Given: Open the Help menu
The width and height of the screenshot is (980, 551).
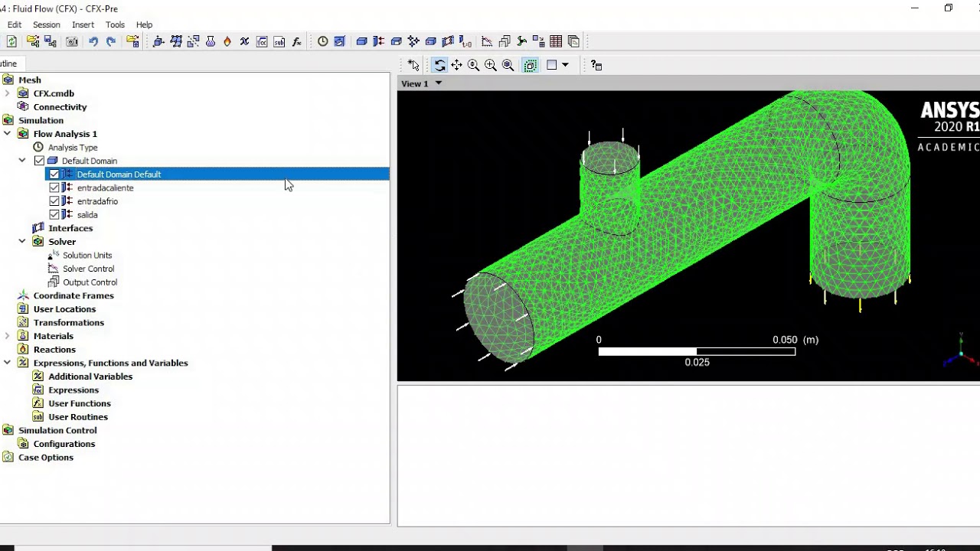Looking at the screenshot, I should [144, 24].
